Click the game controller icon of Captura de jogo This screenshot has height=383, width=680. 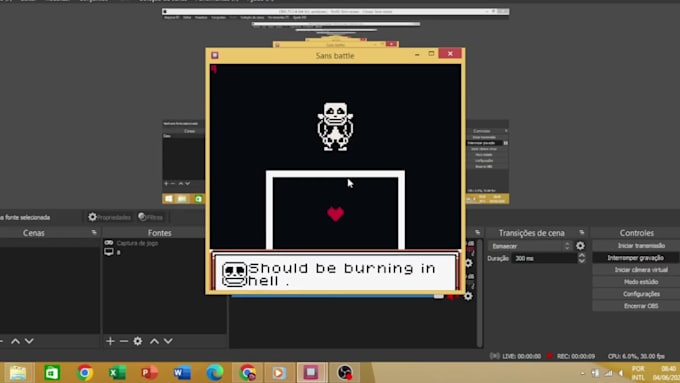108,243
